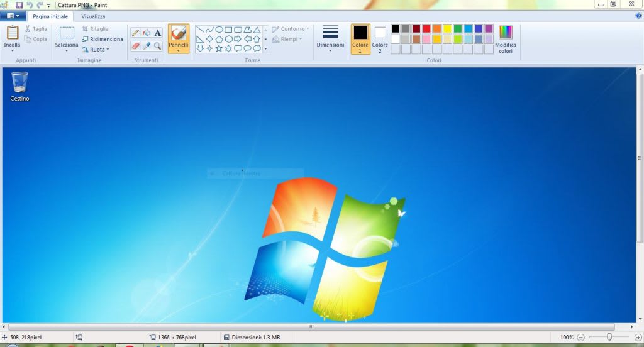Click the vertical scrollbar of the canvas
644x347 pixels.
coord(640,158)
